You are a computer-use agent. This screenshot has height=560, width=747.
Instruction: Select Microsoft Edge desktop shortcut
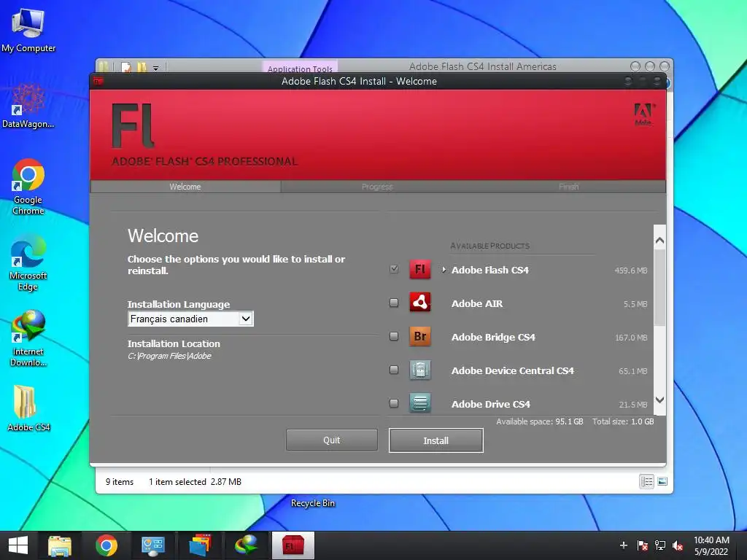click(x=28, y=262)
